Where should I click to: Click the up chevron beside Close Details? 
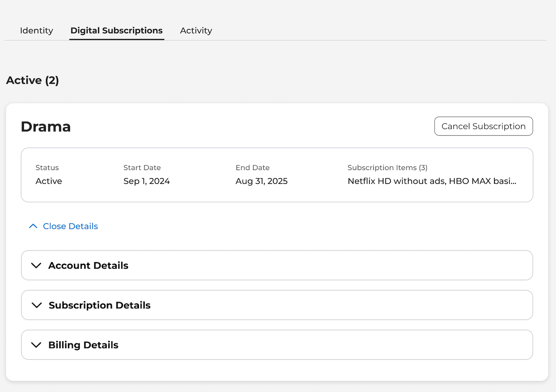coord(33,226)
